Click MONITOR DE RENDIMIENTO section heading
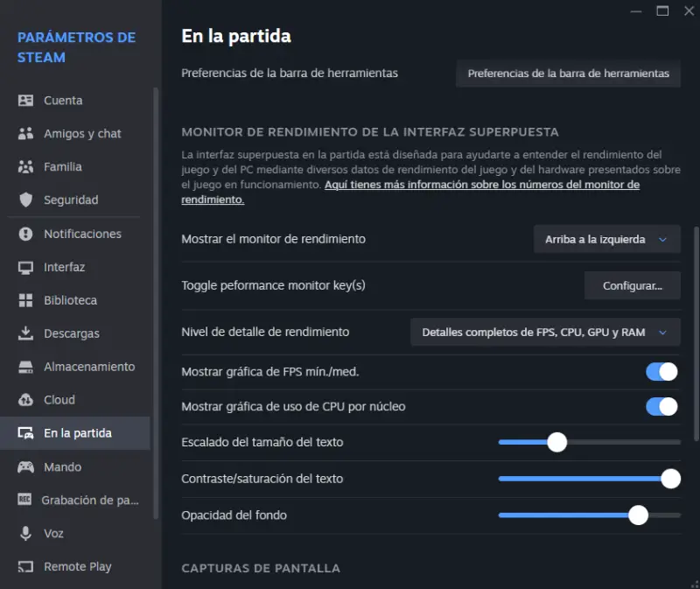 click(370, 132)
